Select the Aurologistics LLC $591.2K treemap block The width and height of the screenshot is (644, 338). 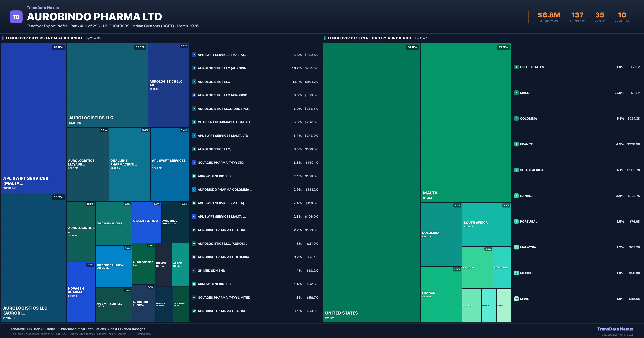point(107,85)
